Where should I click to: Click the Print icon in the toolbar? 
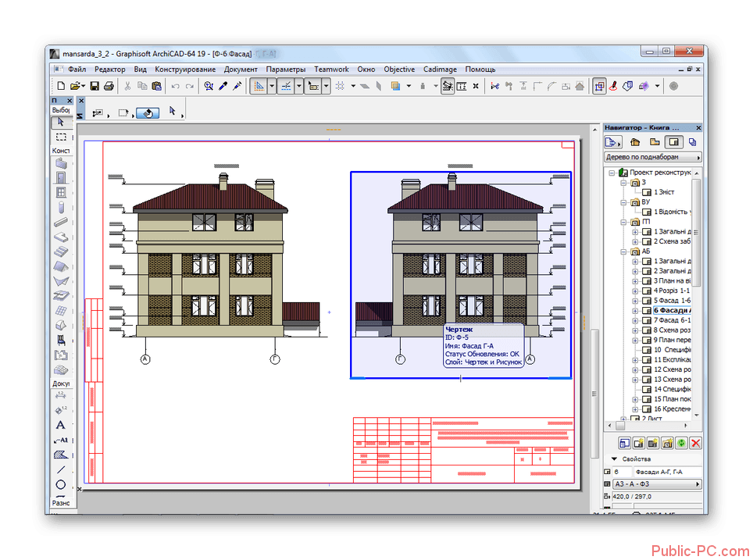click(x=109, y=86)
